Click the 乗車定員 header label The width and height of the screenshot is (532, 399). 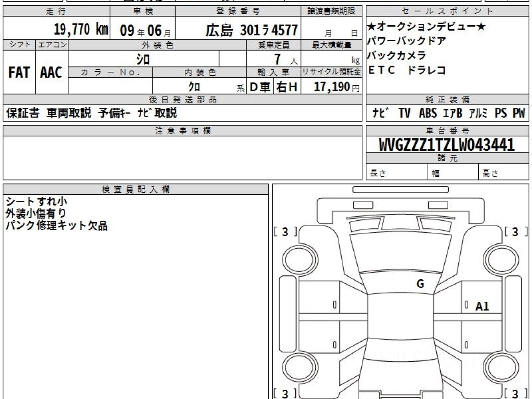274,45
